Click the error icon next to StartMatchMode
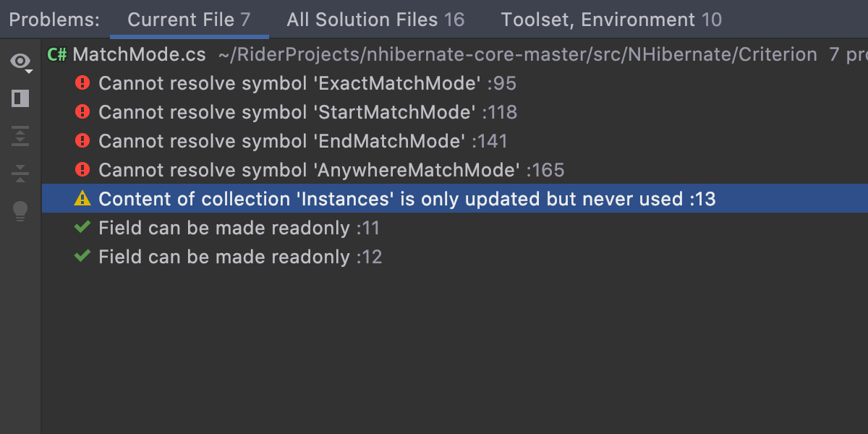The image size is (868, 434). (82, 113)
